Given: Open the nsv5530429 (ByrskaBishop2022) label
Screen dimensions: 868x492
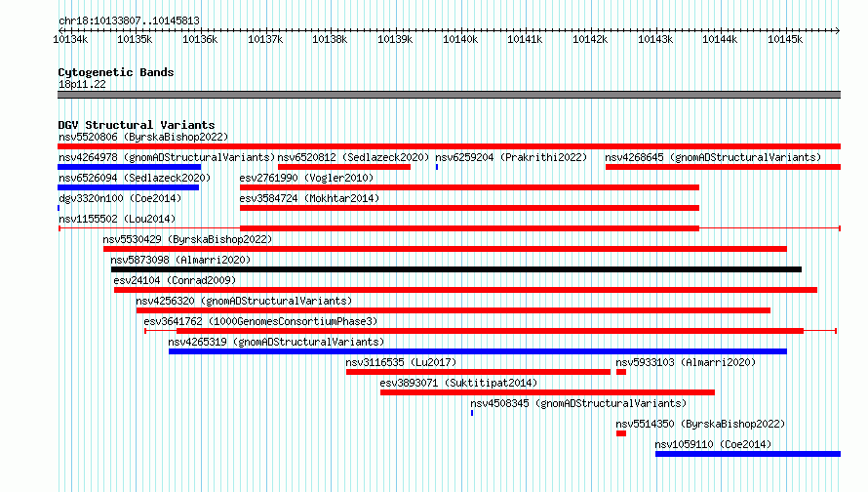Looking at the screenshot, I should (x=187, y=239).
